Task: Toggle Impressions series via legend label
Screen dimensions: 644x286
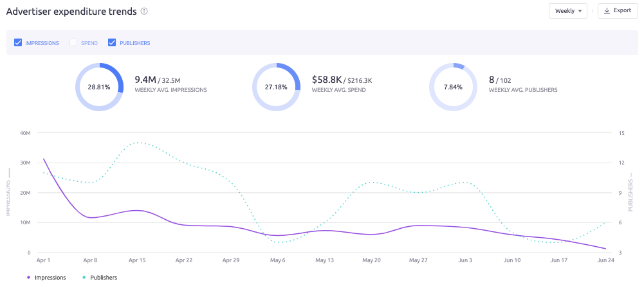Action: (x=50, y=278)
